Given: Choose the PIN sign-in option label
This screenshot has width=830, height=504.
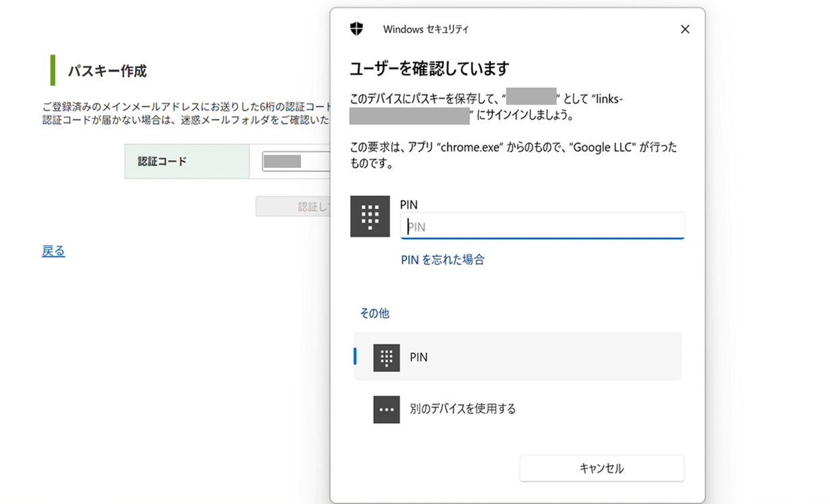Looking at the screenshot, I should (x=418, y=358).
